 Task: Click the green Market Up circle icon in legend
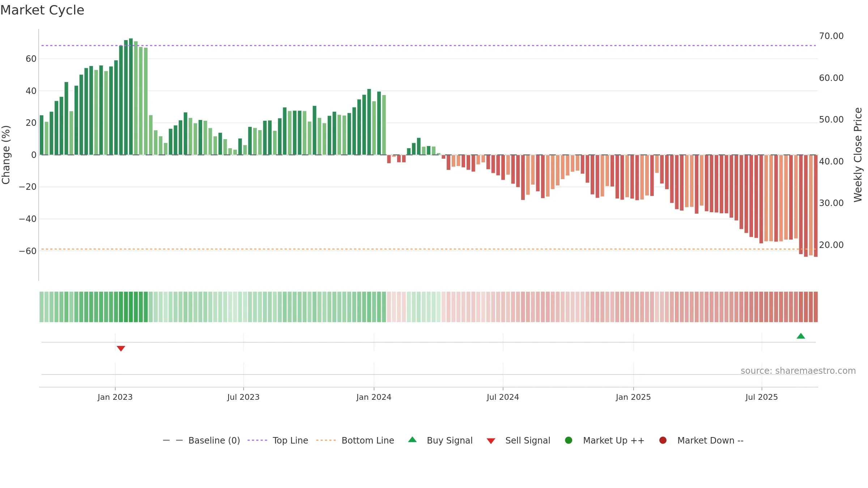click(569, 440)
